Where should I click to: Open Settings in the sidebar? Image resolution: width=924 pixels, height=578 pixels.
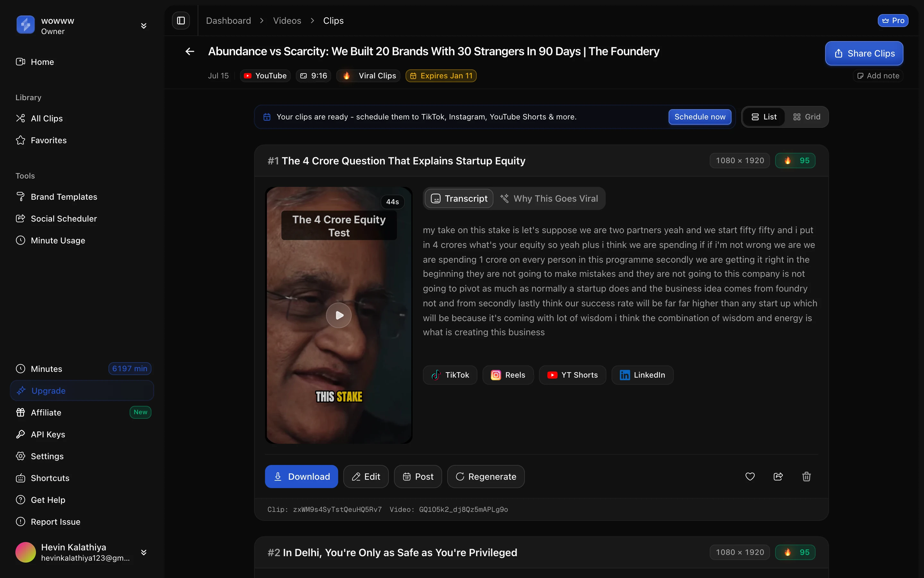(x=82, y=456)
